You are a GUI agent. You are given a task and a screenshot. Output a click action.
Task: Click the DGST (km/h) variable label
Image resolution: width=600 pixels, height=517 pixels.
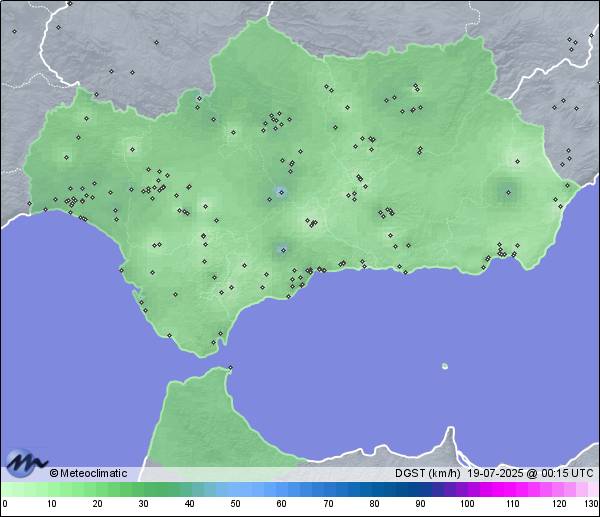[x=428, y=473]
